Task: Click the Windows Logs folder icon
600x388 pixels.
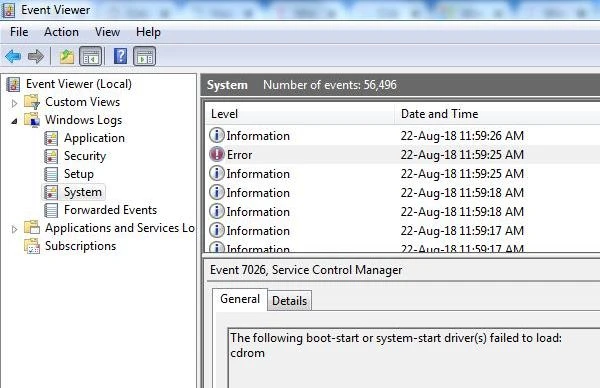Action: [x=32, y=120]
